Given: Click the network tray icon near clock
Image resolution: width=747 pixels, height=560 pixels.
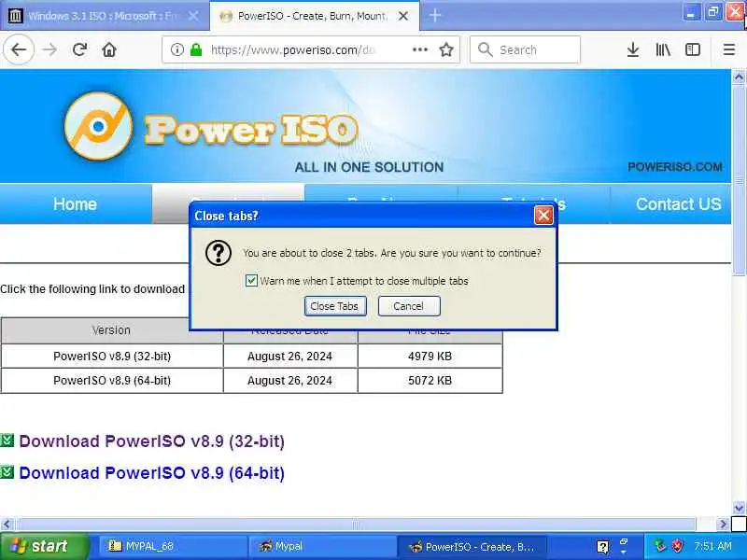Looking at the screenshot, I should pyautogui.click(x=660, y=546).
